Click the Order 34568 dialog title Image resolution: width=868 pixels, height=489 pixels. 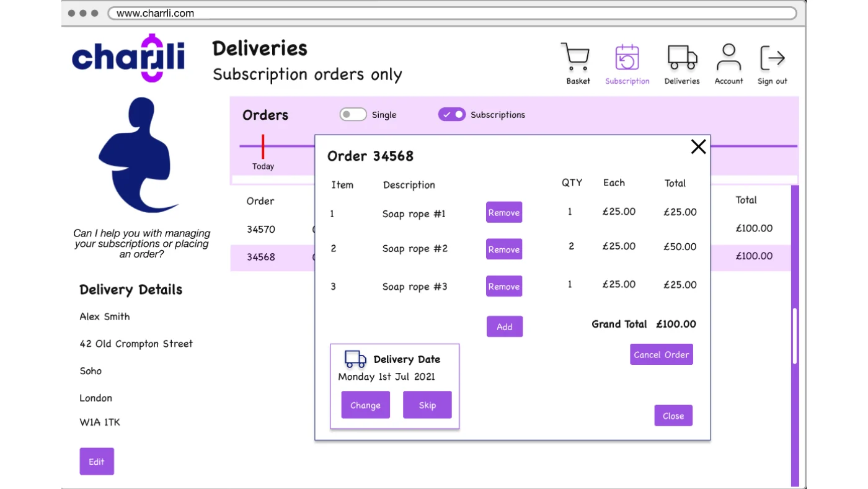point(370,156)
